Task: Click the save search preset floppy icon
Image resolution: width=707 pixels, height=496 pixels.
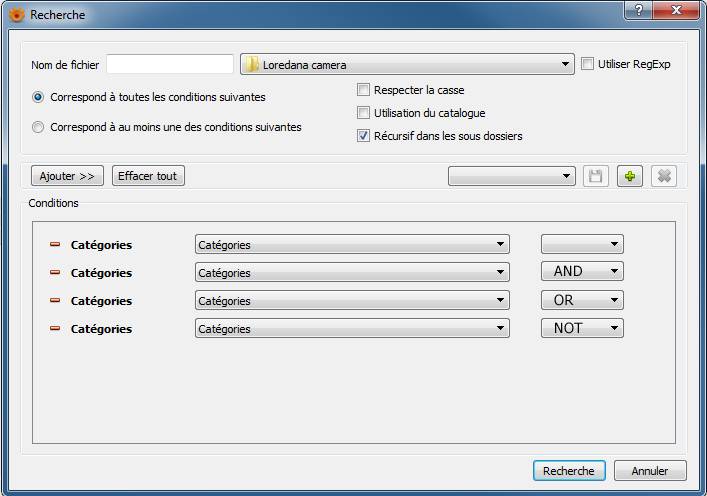Action: tap(595, 177)
